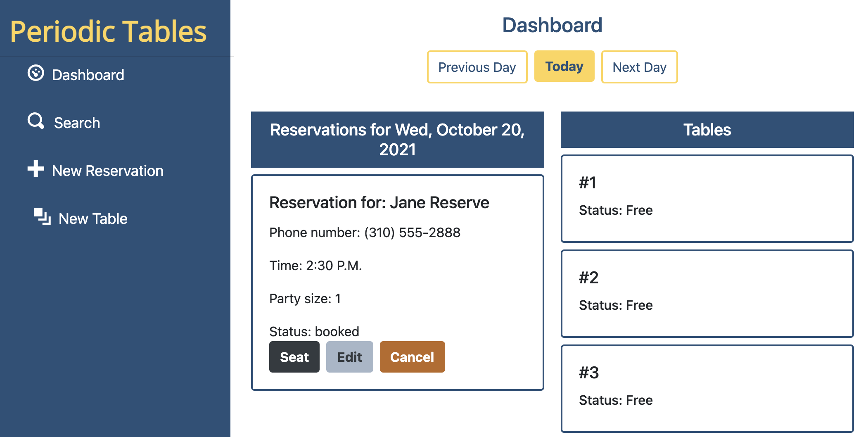Click the Dashboard clock icon in sidebar

tap(36, 74)
